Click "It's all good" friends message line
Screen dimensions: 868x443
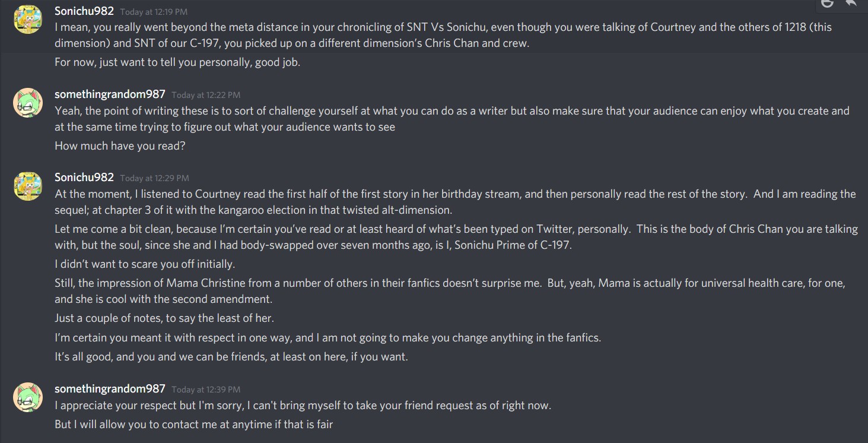click(x=231, y=357)
